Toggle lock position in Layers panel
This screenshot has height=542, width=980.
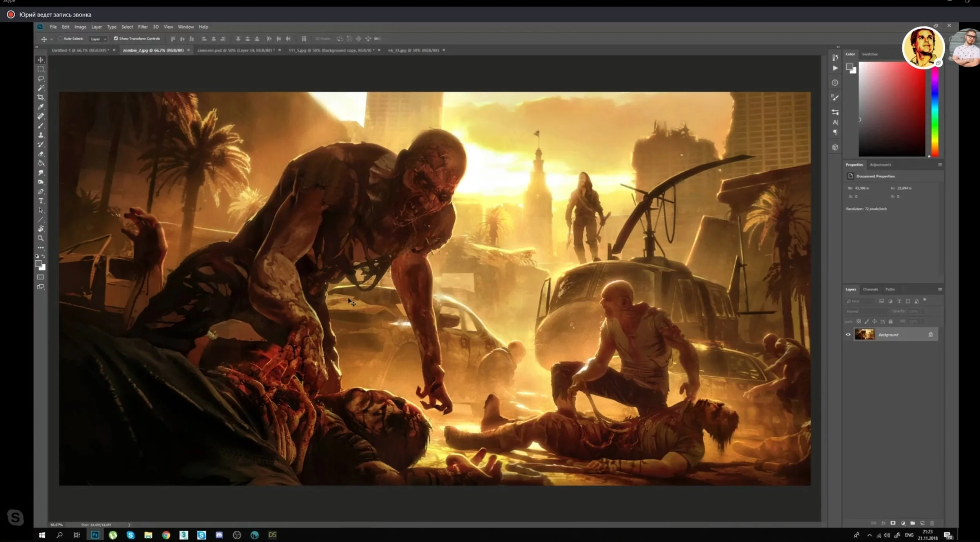click(x=875, y=321)
